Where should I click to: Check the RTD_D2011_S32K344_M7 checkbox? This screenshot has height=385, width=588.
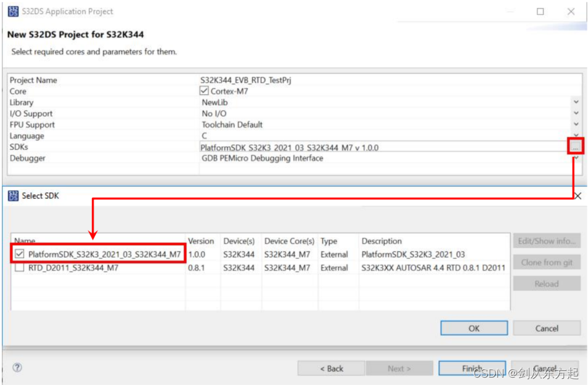click(x=20, y=268)
